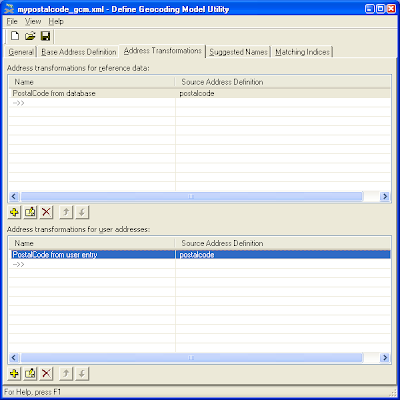The image size is (400, 400).
Task: Open the View menu
Action: (33, 21)
